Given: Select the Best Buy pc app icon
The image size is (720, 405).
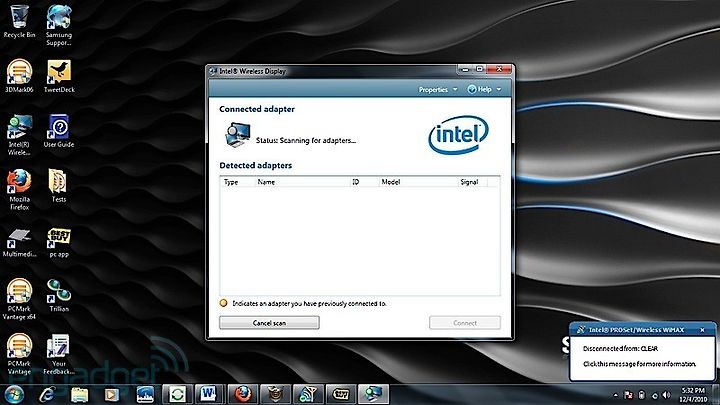Looking at the screenshot, I should point(59,242).
